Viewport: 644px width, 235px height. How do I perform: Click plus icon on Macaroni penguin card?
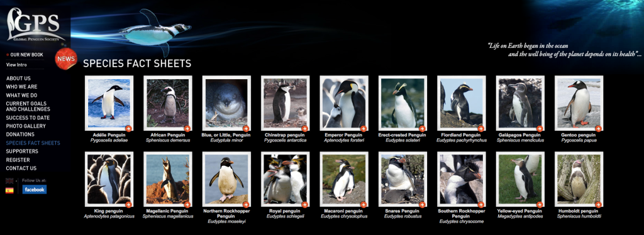pyautogui.click(x=363, y=204)
